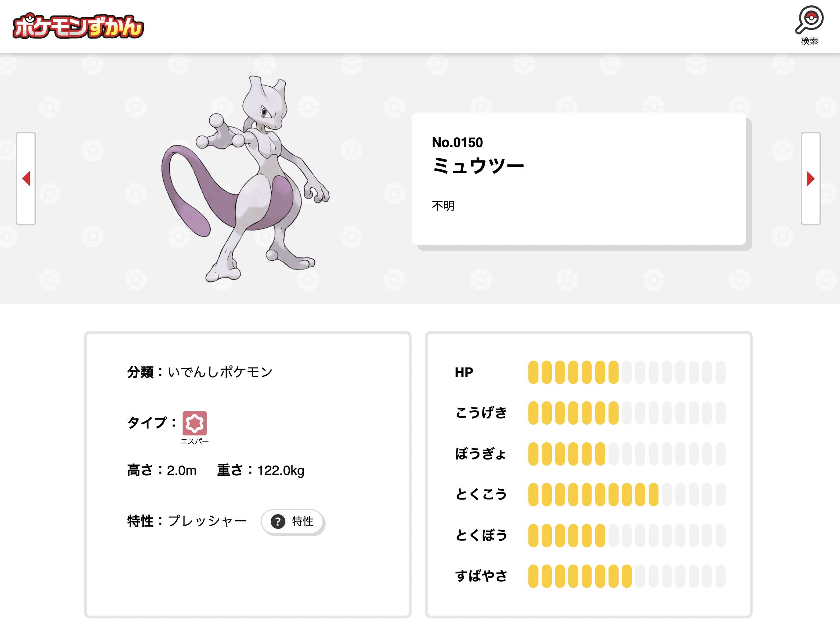Click the プレッシャー ability name
Screen dimensions: 840x626
(x=206, y=521)
